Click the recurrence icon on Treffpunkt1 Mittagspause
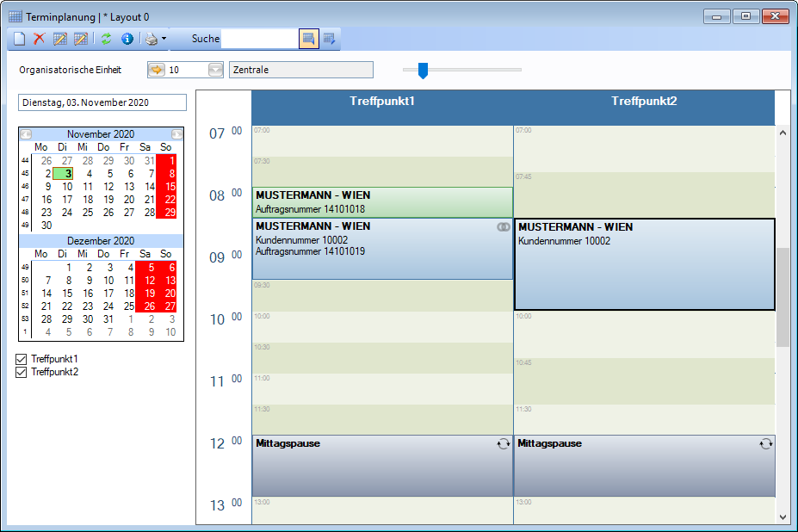798x532 pixels. tap(503, 443)
